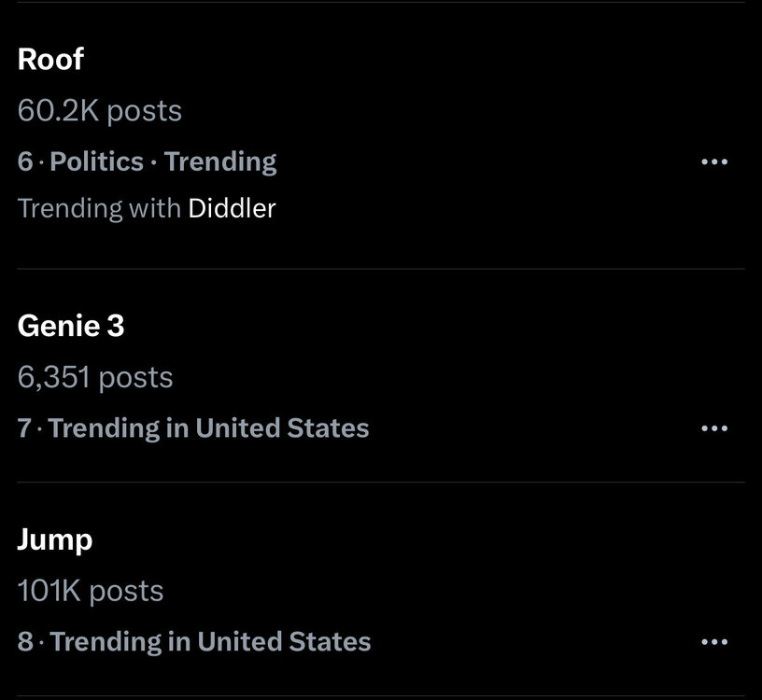Click rank number 6 beside Politics
The image size is (762, 700).
coord(24,162)
